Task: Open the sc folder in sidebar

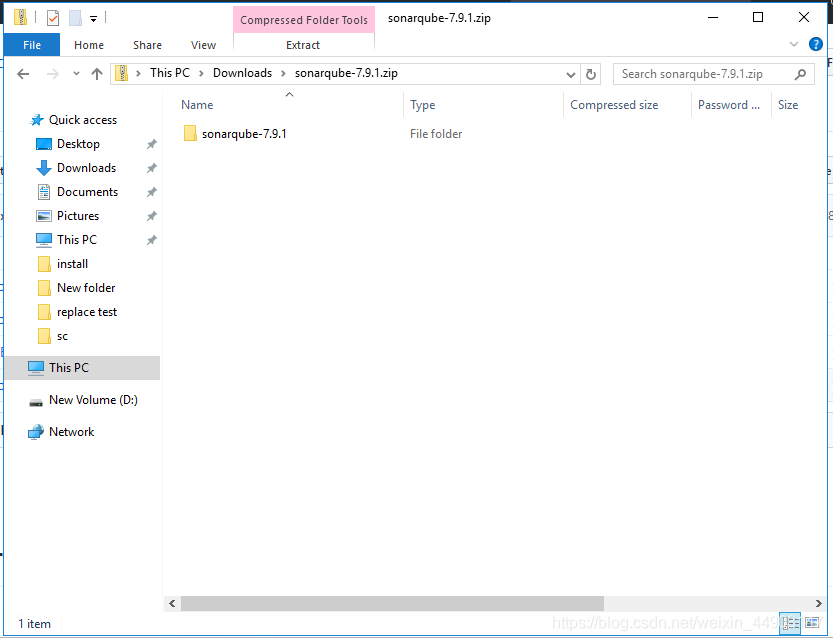Action: pos(62,336)
